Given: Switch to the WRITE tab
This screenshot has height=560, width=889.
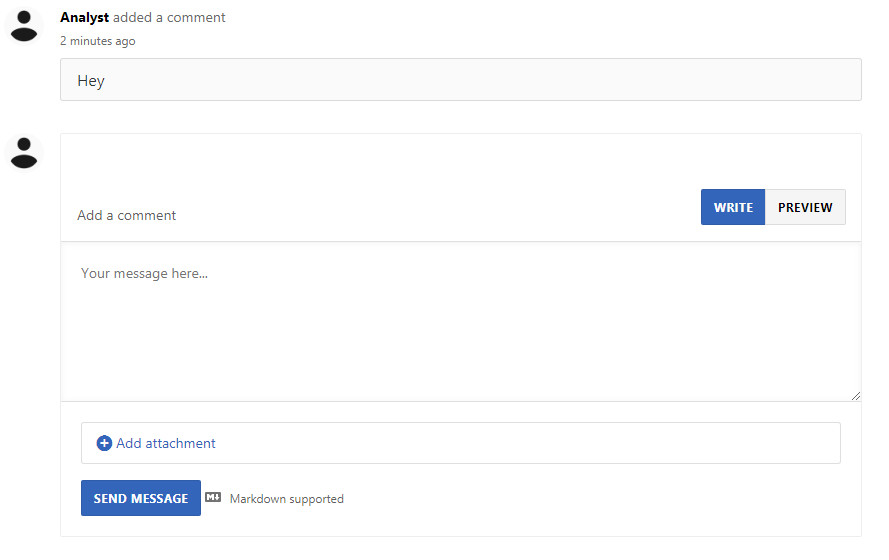Looking at the screenshot, I should (x=733, y=207).
